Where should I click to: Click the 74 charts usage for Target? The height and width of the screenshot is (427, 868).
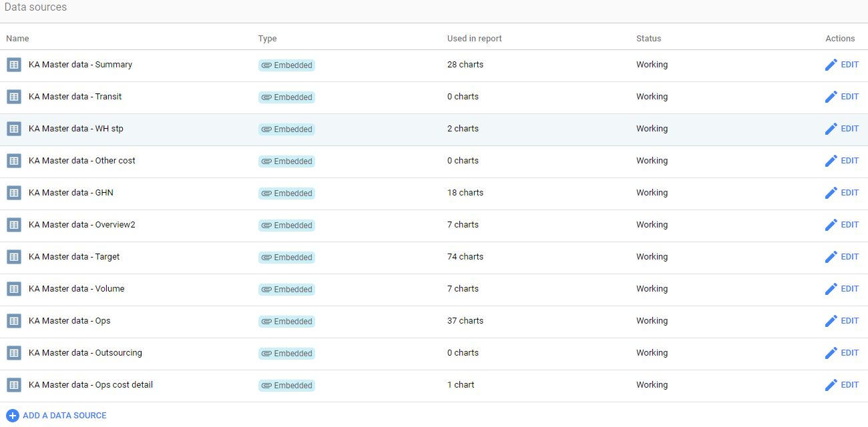[465, 257]
